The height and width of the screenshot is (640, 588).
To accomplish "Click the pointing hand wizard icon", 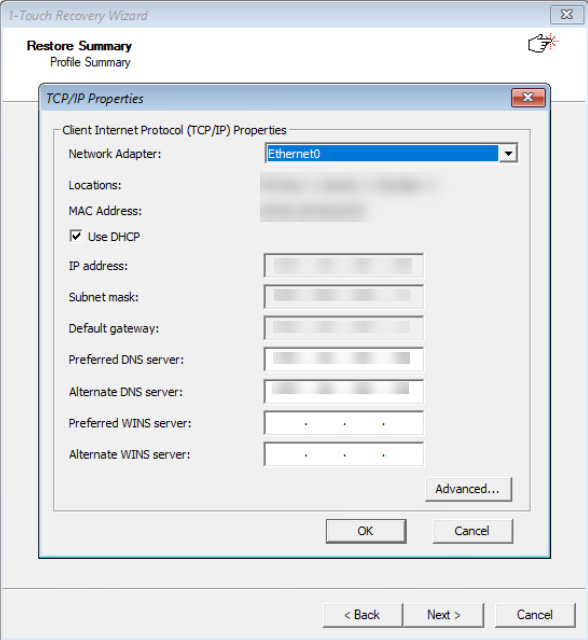I will pos(543,43).
